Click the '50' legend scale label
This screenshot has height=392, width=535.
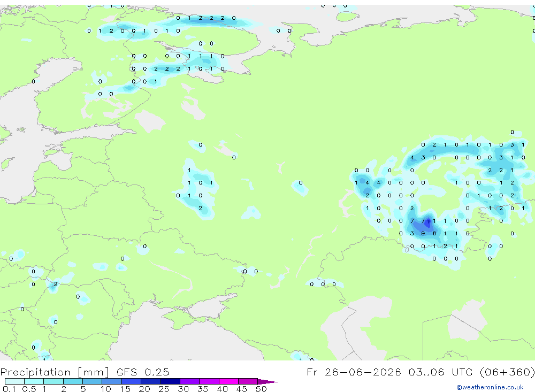click(x=261, y=389)
